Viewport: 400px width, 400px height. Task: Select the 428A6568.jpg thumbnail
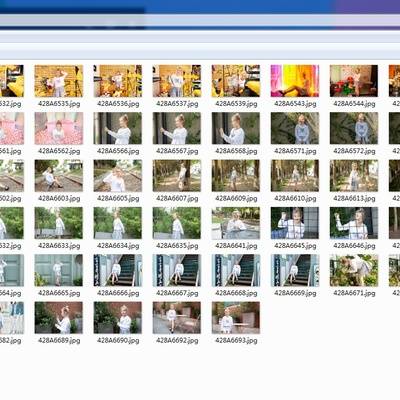[236, 128]
